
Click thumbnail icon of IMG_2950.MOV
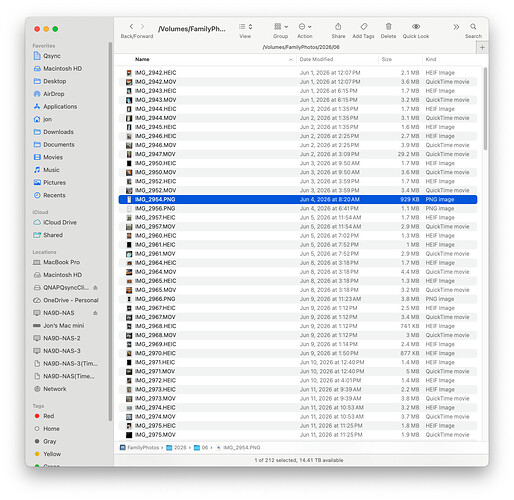click(x=129, y=172)
